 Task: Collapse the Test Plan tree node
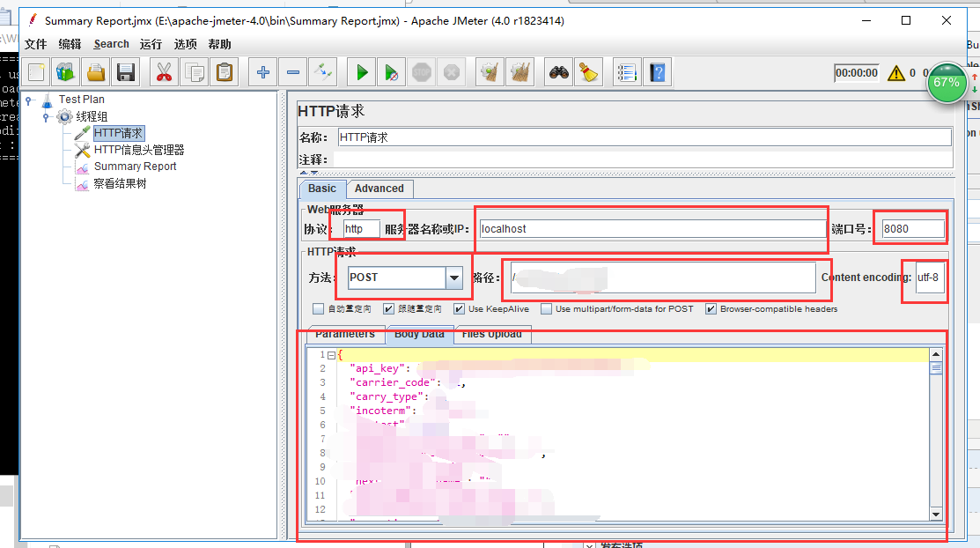click(x=28, y=100)
